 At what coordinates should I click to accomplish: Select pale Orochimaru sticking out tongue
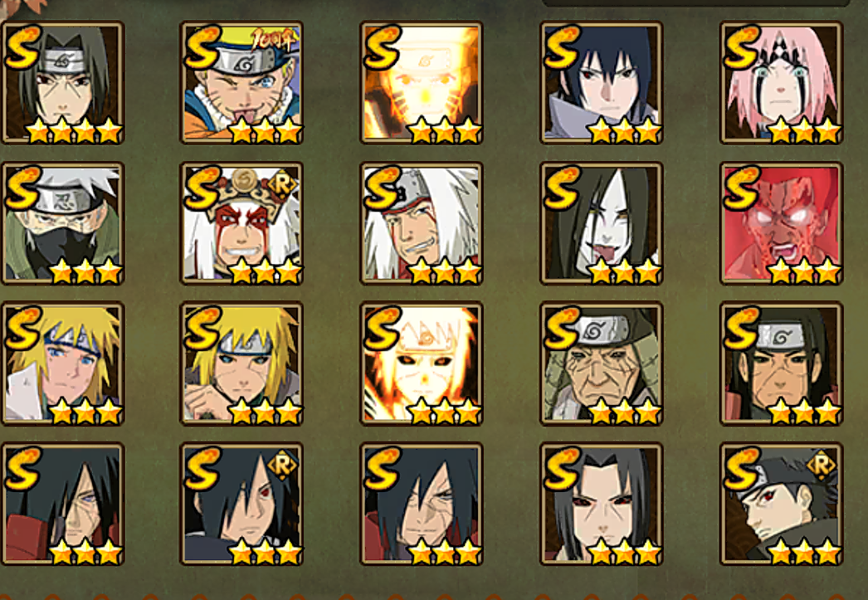601,223
